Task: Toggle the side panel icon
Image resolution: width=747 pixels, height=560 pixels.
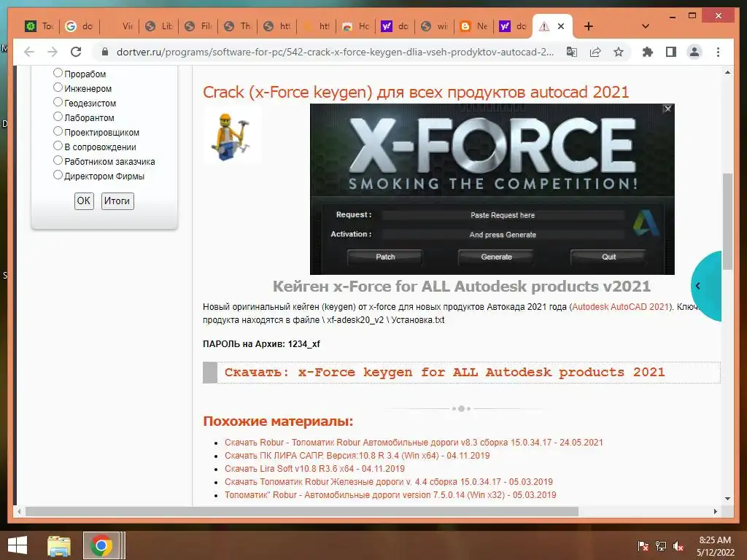Action: 671,52
